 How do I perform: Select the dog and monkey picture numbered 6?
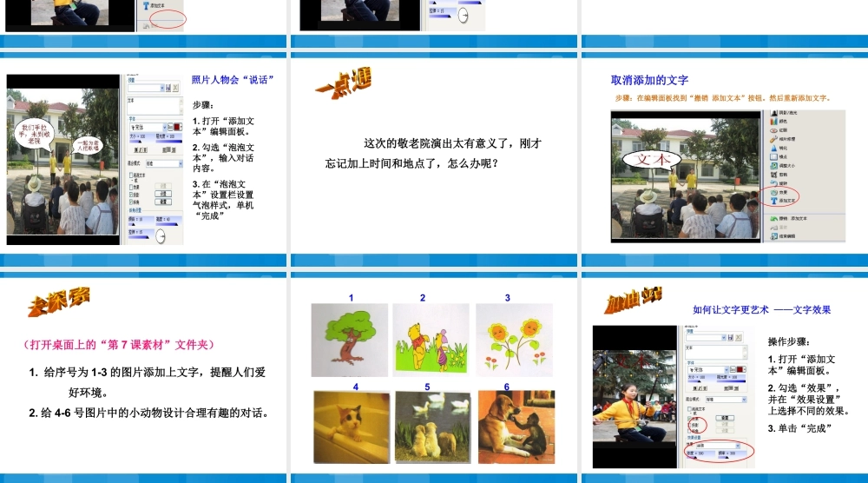click(516, 427)
